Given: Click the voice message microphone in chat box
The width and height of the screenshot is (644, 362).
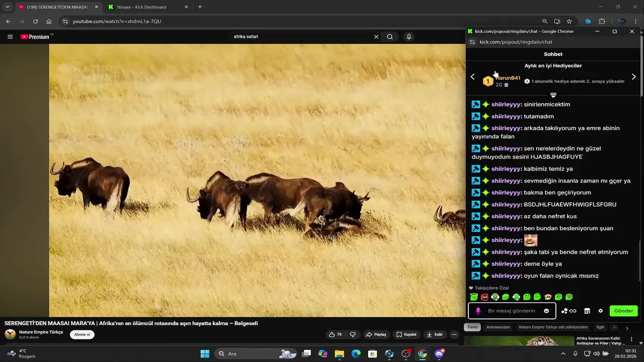Looking at the screenshot, I should tap(478, 311).
